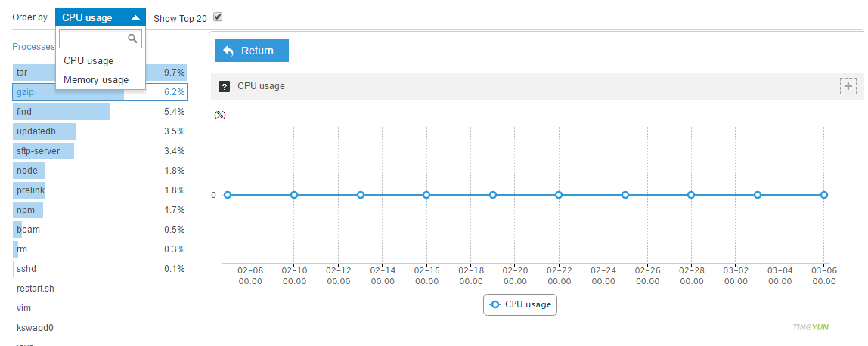Viewport: 868px width, 346px height.
Task: Click the first data point on chart line
Action: tap(228, 195)
